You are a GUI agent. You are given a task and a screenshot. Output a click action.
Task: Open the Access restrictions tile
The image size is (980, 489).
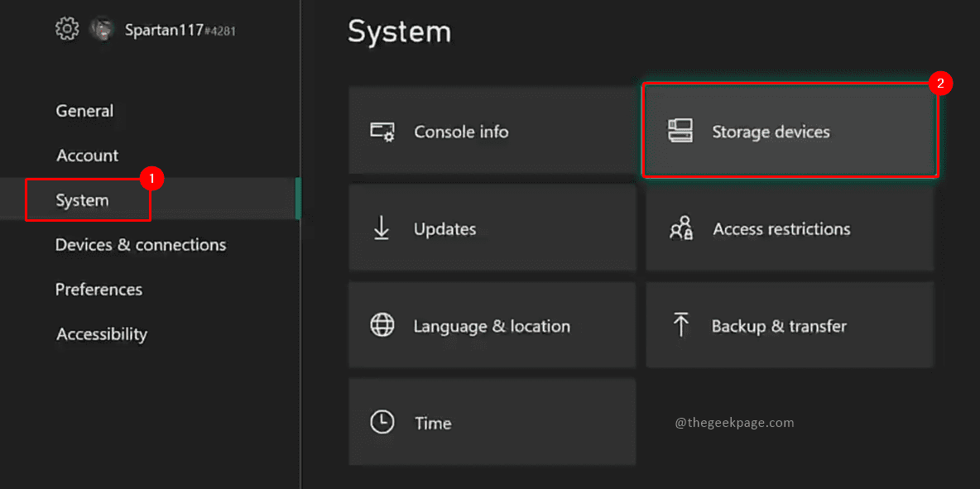pos(790,228)
